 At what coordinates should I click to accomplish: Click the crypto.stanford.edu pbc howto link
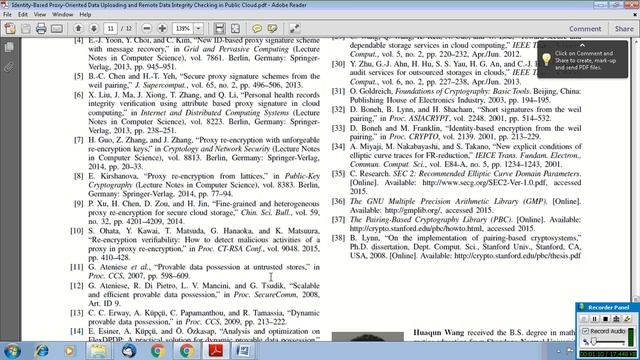[x=416, y=228]
